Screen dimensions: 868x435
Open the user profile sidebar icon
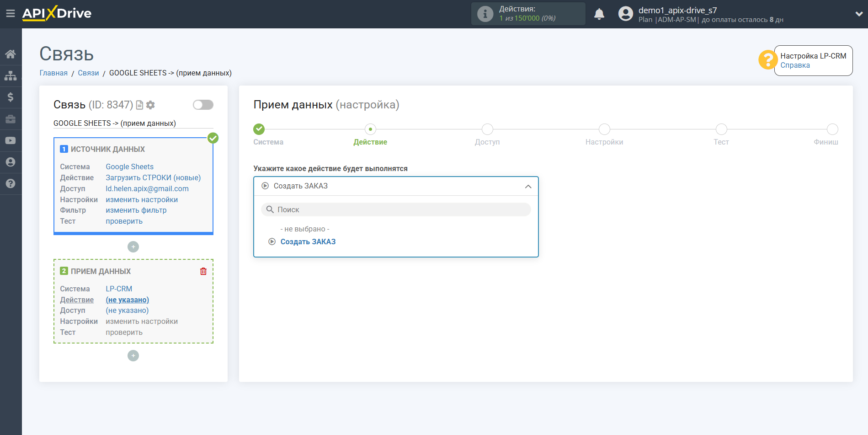(x=11, y=162)
